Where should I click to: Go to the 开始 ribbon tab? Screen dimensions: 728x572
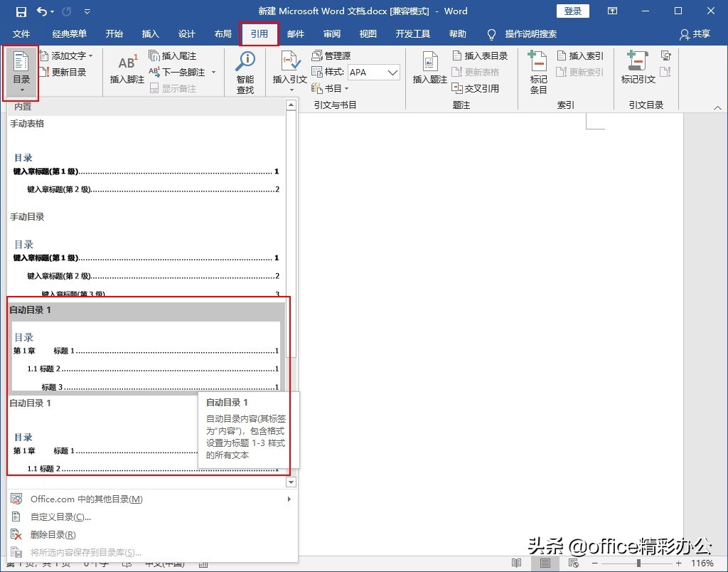pos(114,34)
